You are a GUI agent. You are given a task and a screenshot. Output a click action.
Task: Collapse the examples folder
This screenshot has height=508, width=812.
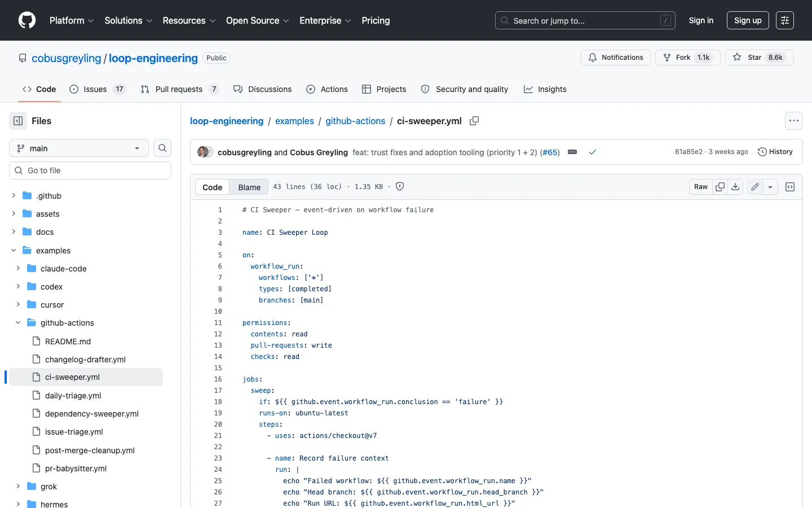[14, 251]
